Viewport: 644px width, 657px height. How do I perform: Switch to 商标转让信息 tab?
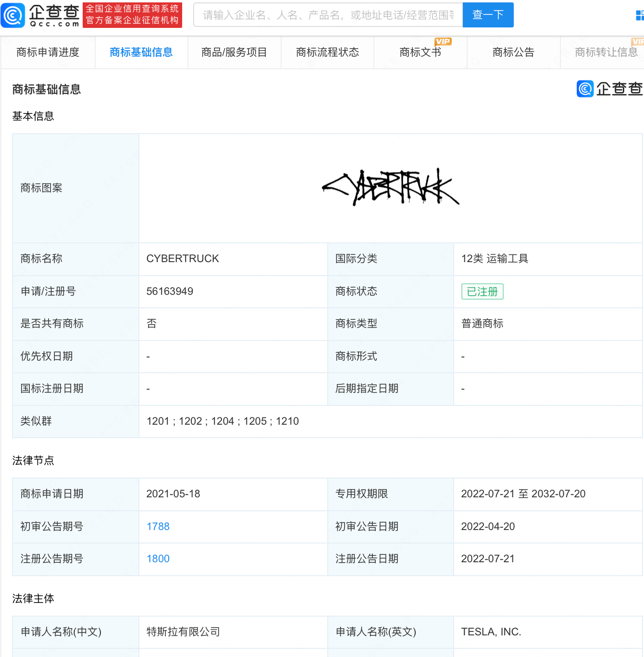(606, 52)
